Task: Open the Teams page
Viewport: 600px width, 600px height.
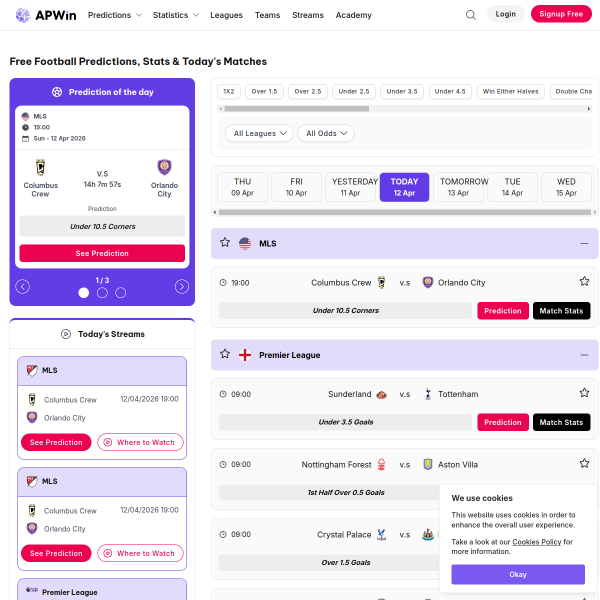Action: [267, 15]
